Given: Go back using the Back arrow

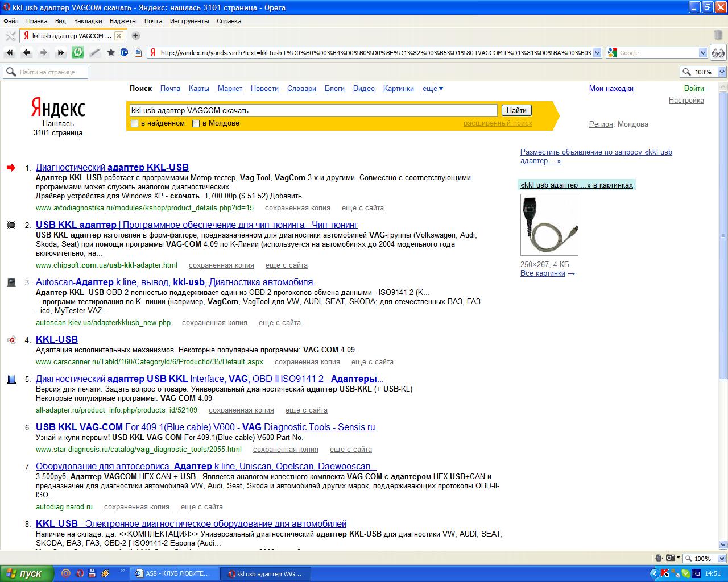Looking at the screenshot, I should [26, 52].
